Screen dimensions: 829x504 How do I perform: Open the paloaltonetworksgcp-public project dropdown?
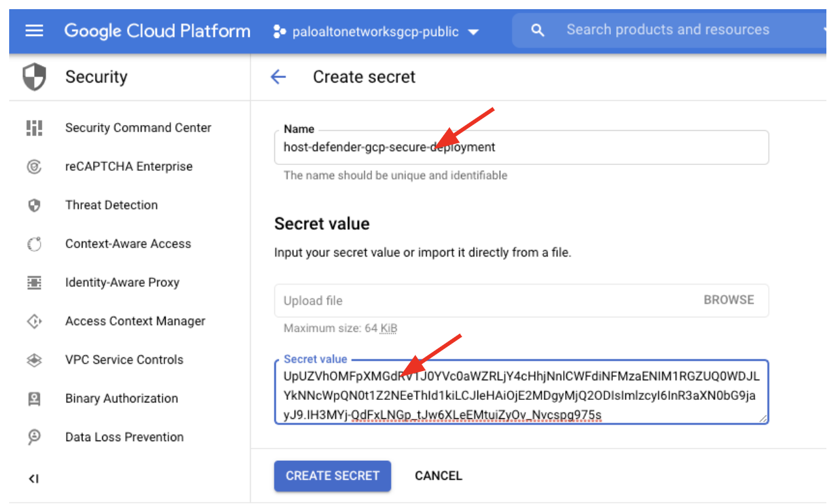376,31
